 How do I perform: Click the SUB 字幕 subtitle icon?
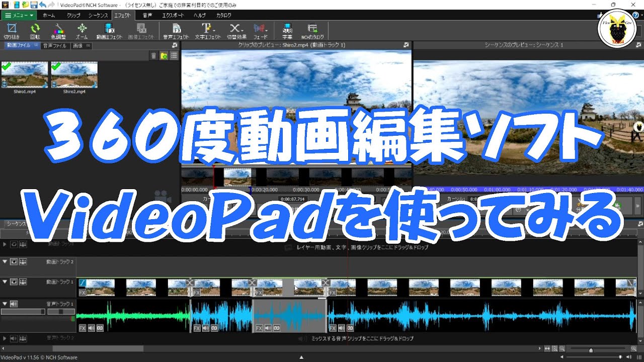tap(287, 29)
